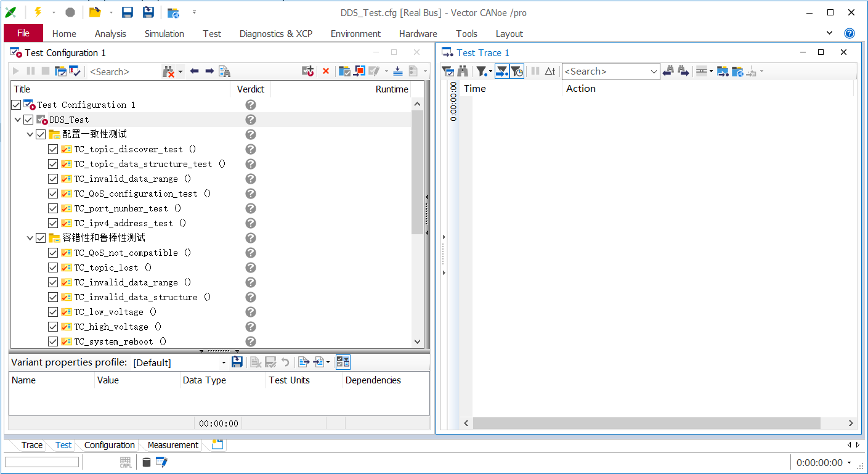This screenshot has height=474, width=868.
Task: Click the File button in the ribbon
Action: pyautogui.click(x=23, y=33)
